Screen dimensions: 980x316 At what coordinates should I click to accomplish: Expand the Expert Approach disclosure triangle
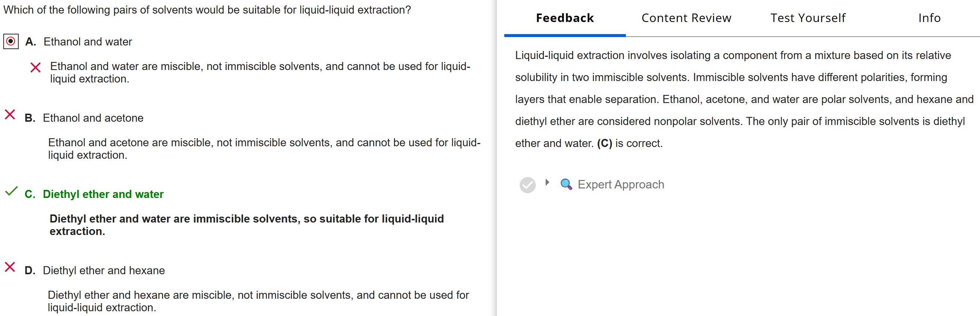coord(547,182)
